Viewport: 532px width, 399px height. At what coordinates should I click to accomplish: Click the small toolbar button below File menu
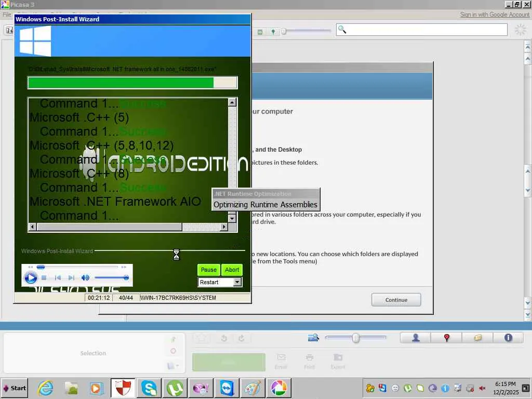coord(9,30)
